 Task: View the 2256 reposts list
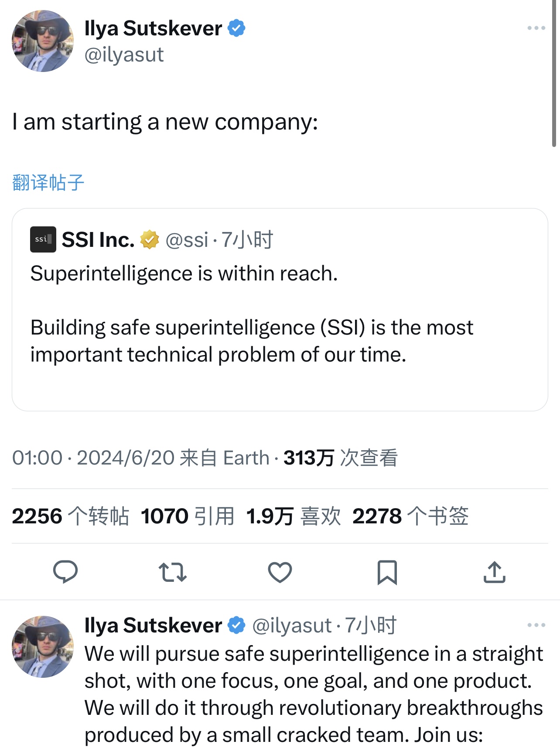click(x=70, y=516)
